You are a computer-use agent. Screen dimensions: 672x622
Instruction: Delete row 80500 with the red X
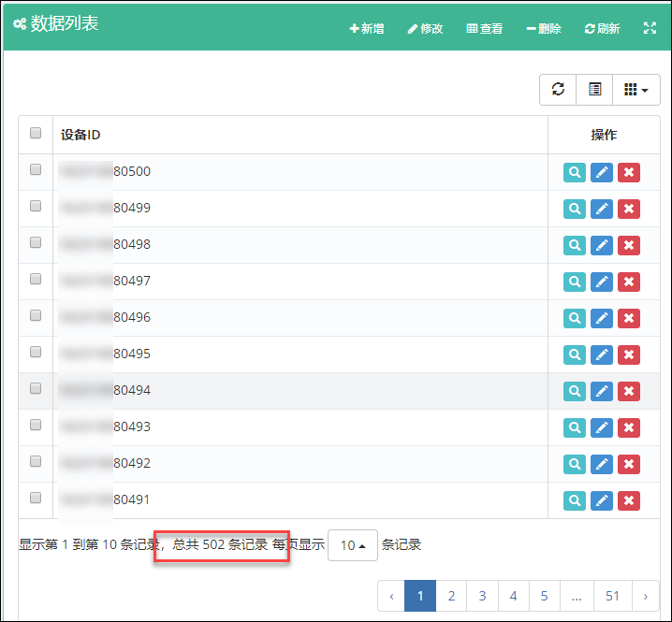coord(629,172)
